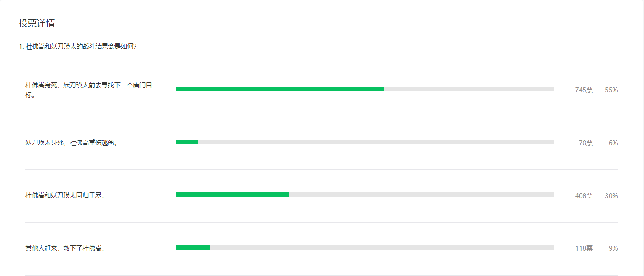Viewport: 644px width, 276px height.
Task: Click option 杜佛嵩和妖刀瑛太同归于尽
Action: pos(65,195)
